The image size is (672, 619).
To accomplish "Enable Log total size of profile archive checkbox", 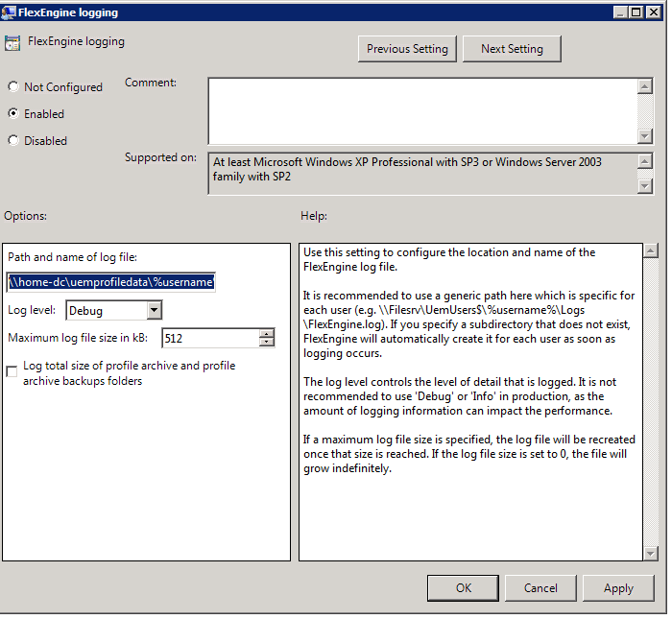I will 12,372.
